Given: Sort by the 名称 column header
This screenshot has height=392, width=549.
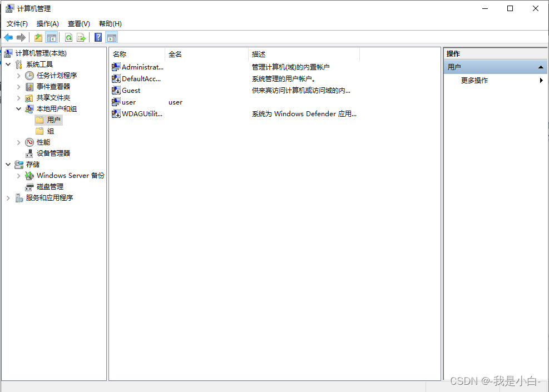Looking at the screenshot, I should 137,54.
